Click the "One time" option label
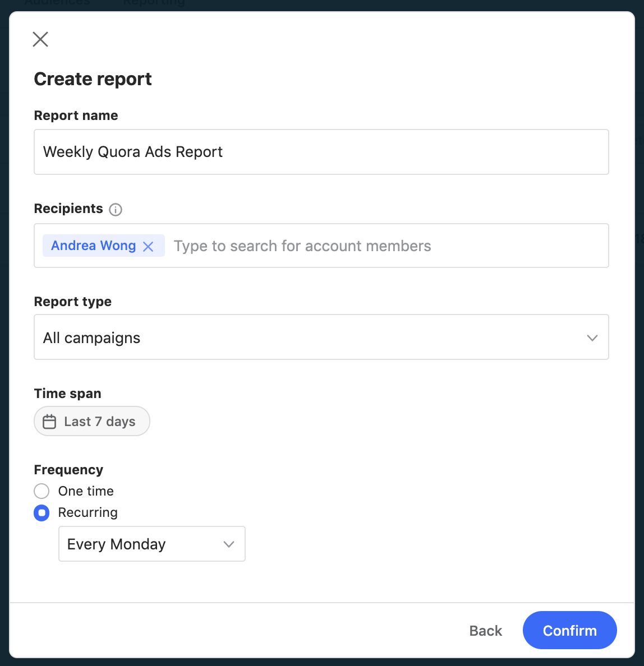Screen dimensions: 644x666 click(86, 491)
